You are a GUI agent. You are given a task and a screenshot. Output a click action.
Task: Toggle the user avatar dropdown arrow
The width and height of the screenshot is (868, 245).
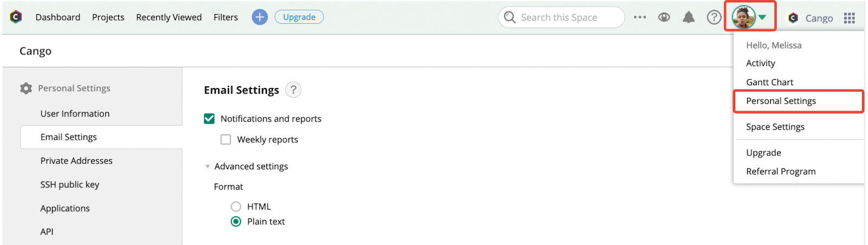(762, 17)
